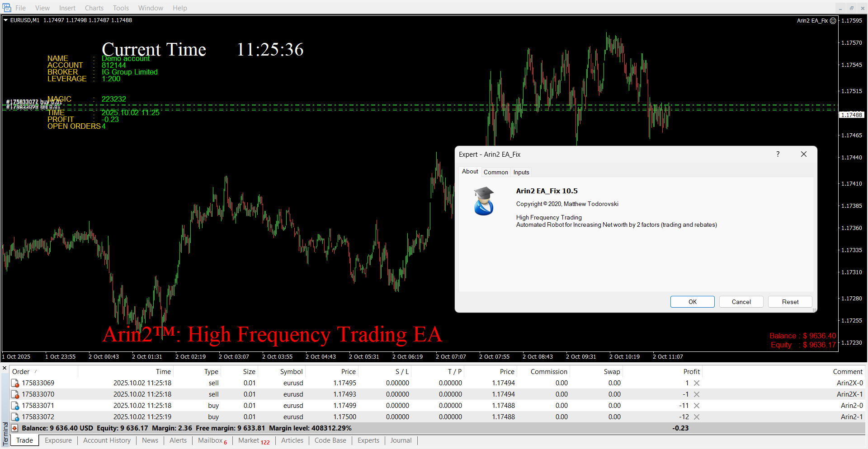Open the Charts menu

[94, 8]
